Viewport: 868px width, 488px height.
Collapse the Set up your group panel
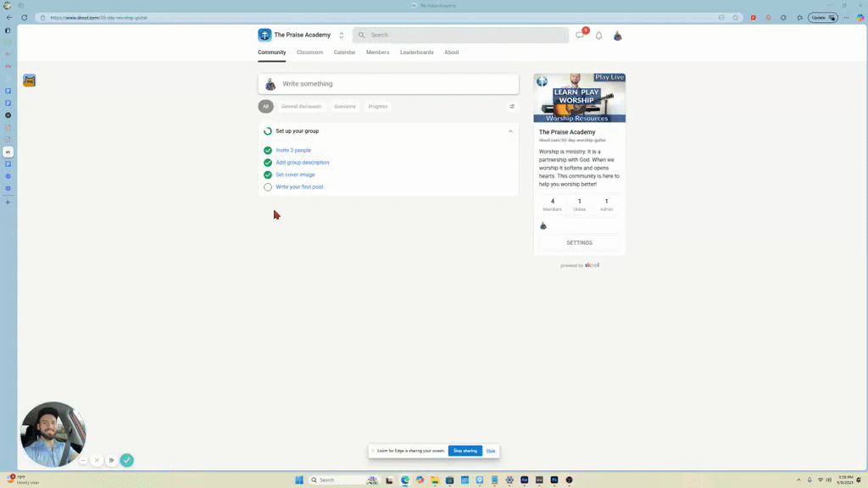[x=510, y=131]
